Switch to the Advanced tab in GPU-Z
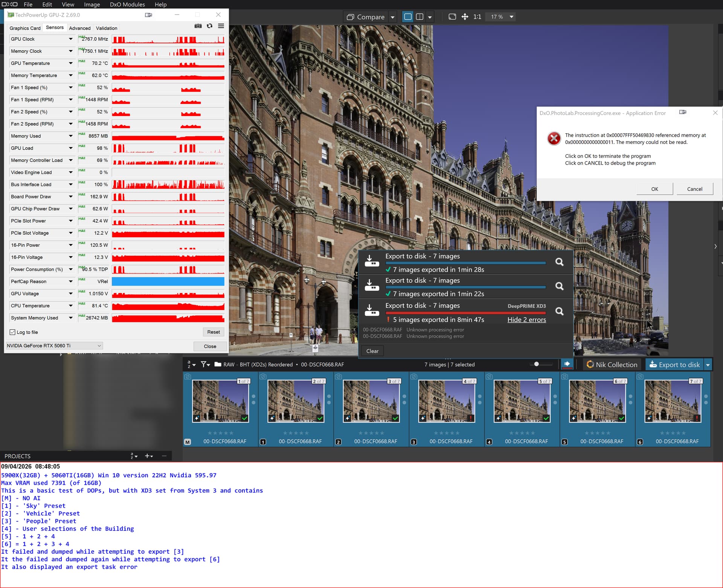 79,28
